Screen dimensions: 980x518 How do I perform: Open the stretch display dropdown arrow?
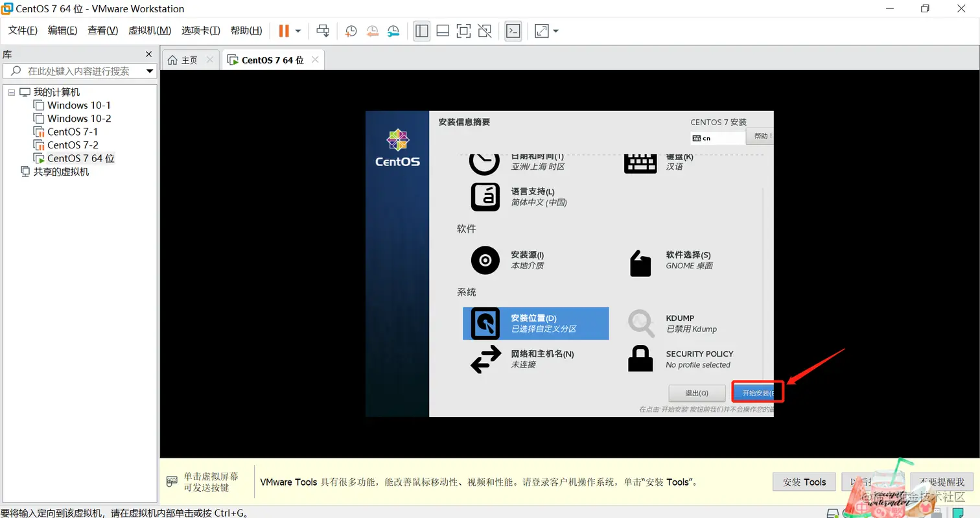pyautogui.click(x=555, y=30)
